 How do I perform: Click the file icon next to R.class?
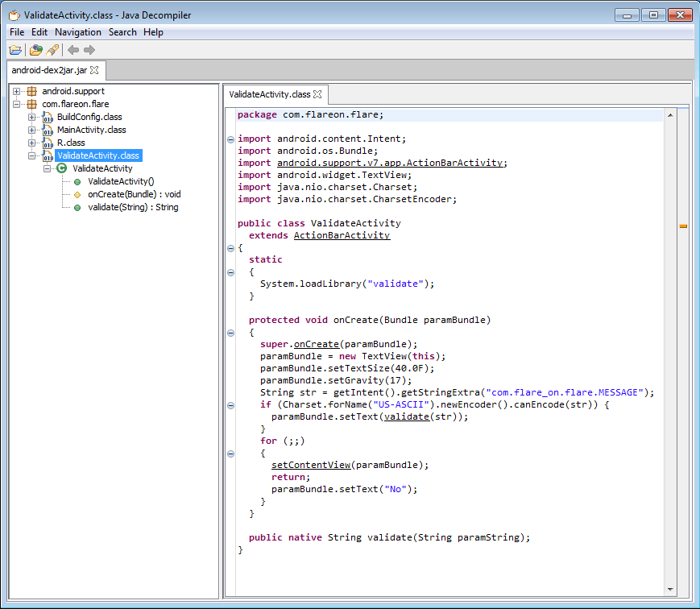tap(48, 143)
